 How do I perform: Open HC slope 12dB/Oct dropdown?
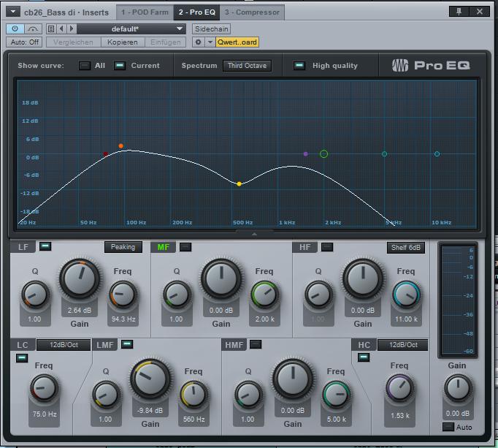[403, 345]
